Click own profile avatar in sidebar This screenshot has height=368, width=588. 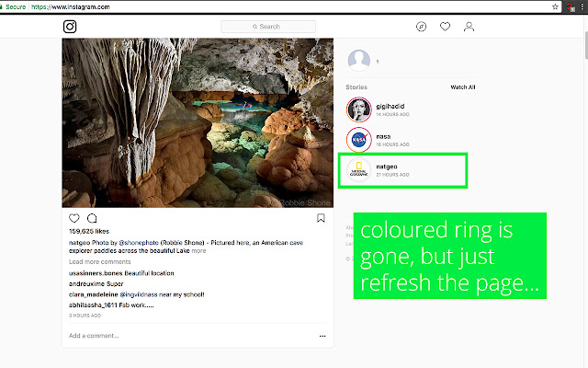click(358, 61)
